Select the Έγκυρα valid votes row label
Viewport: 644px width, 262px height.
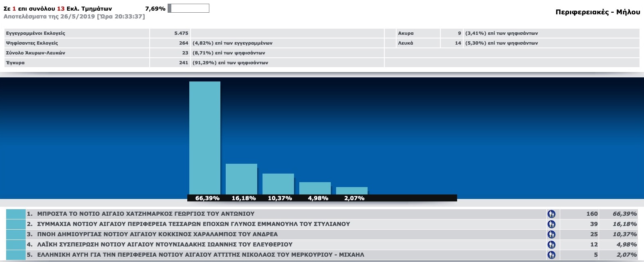[x=15, y=63]
